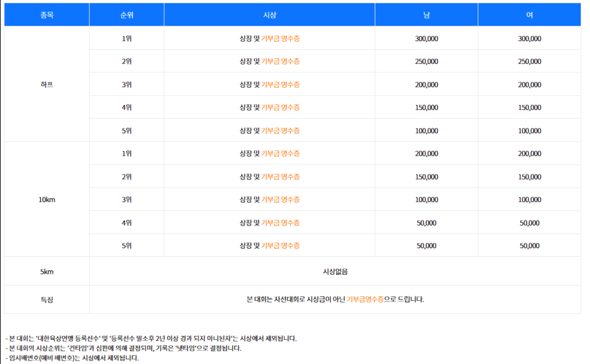Click 기부금 영수증 link in 하프 1위 row

(x=280, y=39)
